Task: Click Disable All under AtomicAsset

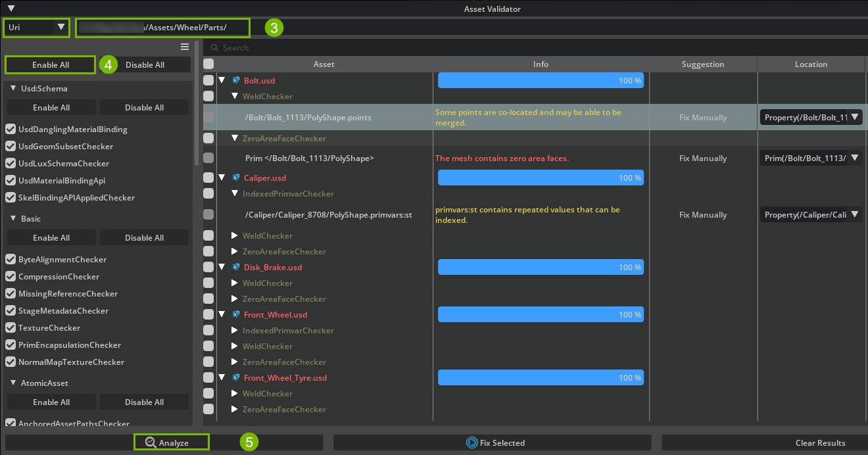Action: 145,402
